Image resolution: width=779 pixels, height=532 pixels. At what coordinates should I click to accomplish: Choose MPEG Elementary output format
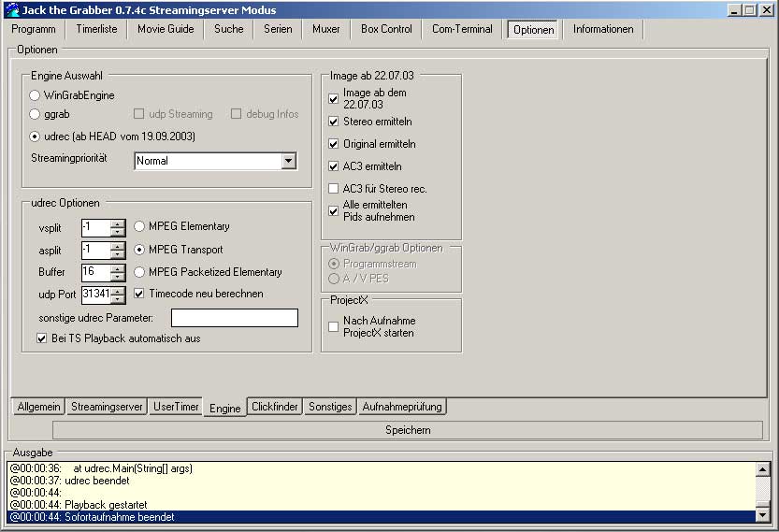click(139, 226)
